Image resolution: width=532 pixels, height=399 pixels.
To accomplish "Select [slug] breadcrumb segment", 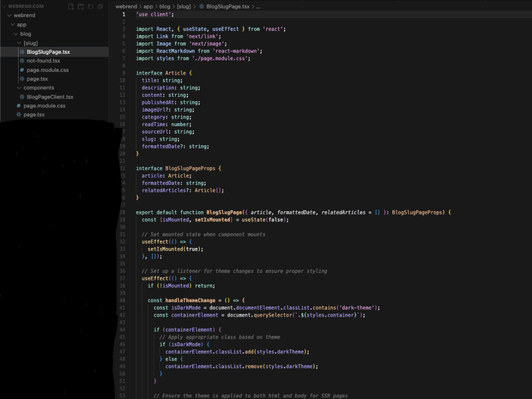I will pos(184,6).
